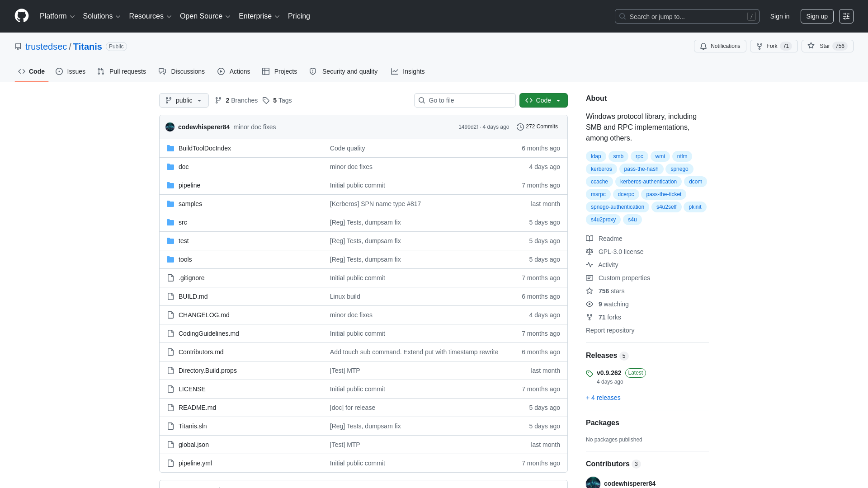Expand the Solutions navigation menu
Viewport: 868px width, 488px height.
click(102, 16)
